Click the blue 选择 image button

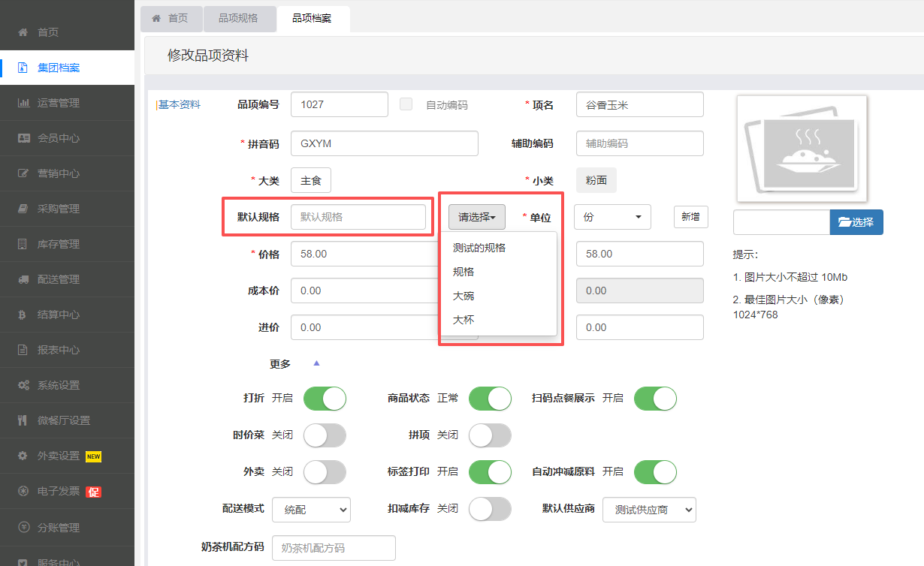click(x=856, y=222)
